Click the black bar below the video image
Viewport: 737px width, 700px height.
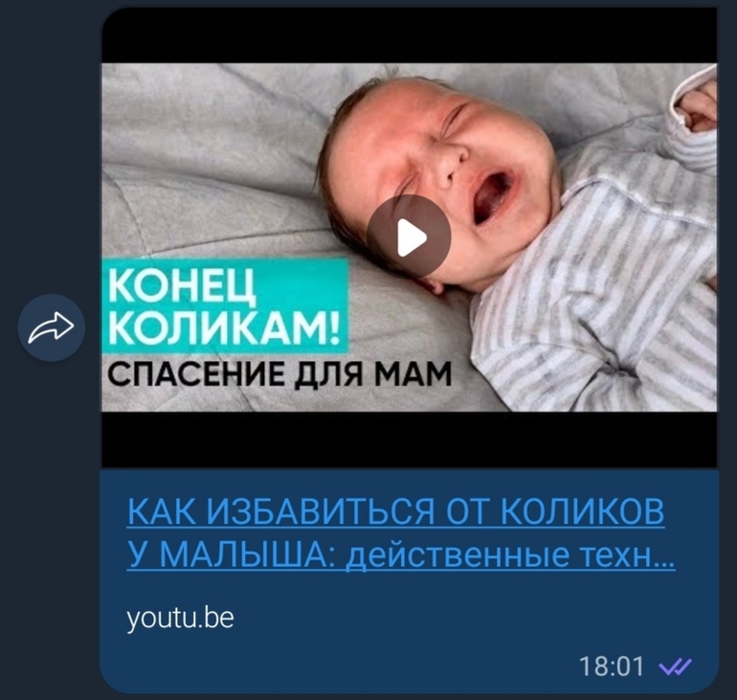tap(410, 440)
